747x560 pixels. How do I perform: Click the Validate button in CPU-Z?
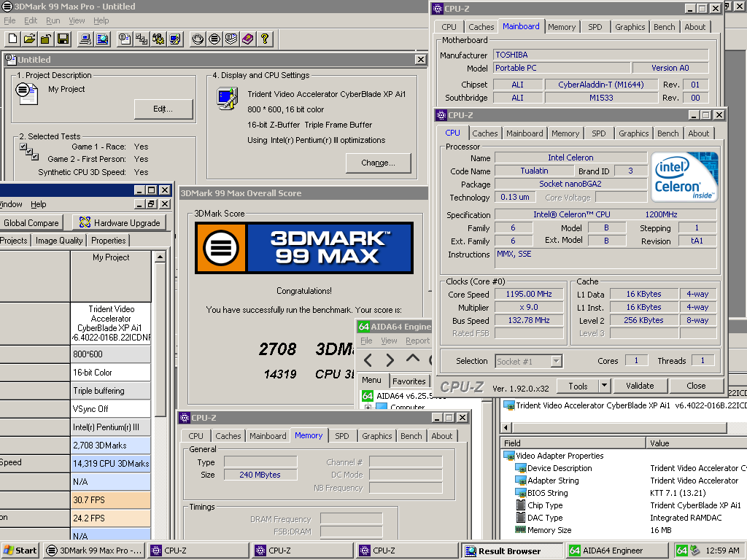(640, 386)
